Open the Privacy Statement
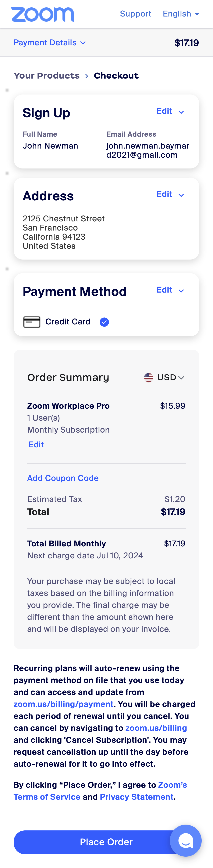This screenshot has height=868, width=213. [x=136, y=797]
